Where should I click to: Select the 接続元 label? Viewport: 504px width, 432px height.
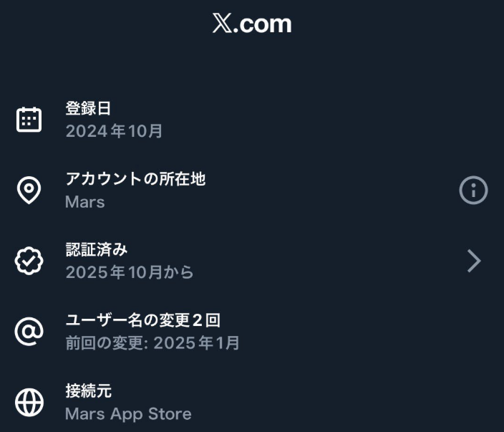pyautogui.click(x=88, y=391)
